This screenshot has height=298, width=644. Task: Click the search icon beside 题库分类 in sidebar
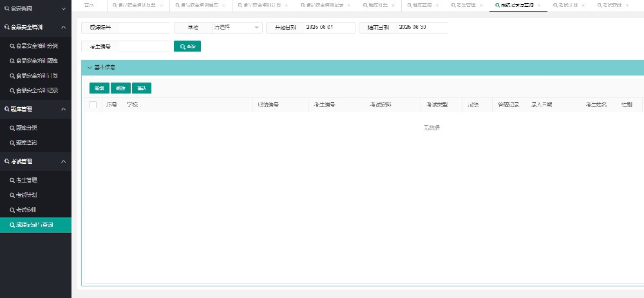pos(12,128)
